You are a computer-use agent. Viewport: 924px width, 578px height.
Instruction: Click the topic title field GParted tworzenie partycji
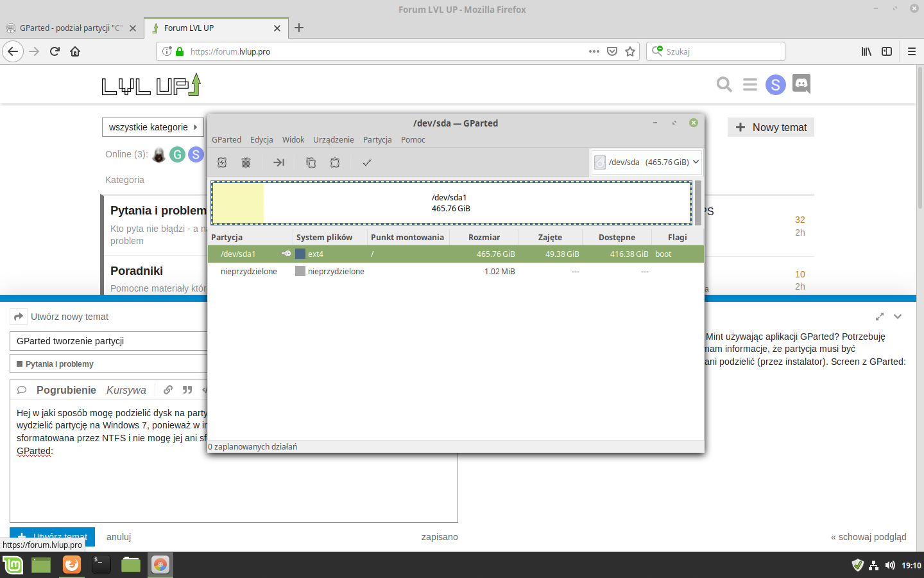click(109, 341)
